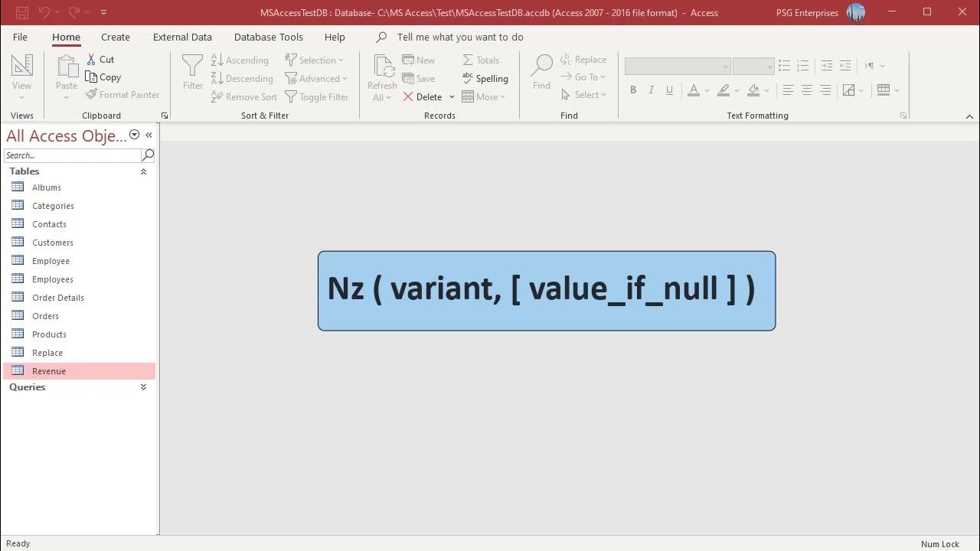The width and height of the screenshot is (980, 551).
Task: Sort Ascending using the ribbon button
Action: (x=240, y=60)
